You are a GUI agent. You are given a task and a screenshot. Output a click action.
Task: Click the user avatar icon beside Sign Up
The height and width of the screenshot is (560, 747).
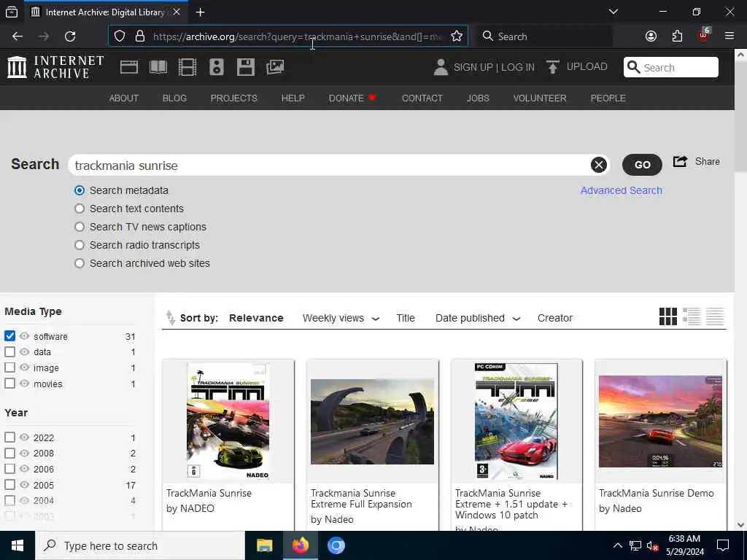coord(441,67)
